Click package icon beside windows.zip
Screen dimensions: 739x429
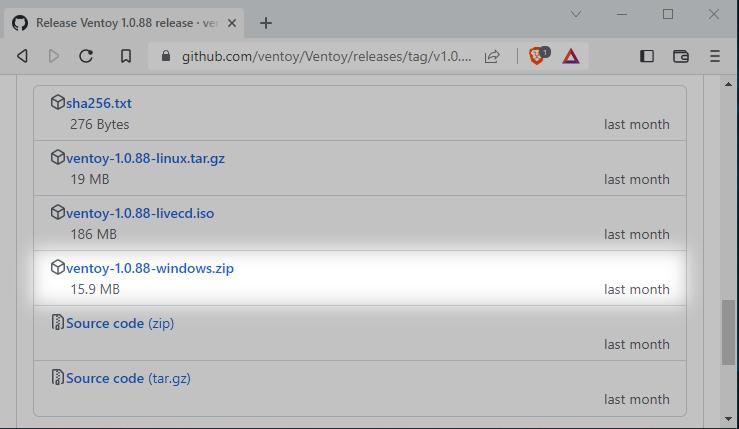[x=57, y=267]
